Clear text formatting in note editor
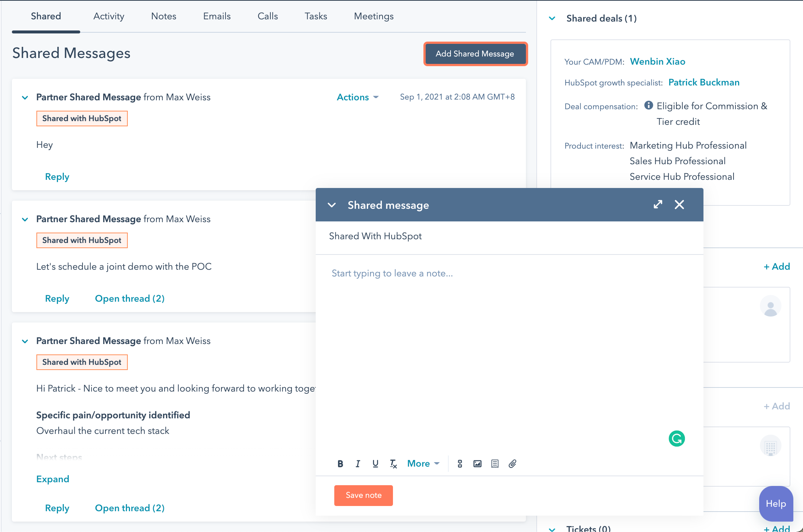Image resolution: width=803 pixels, height=532 pixels. (393, 464)
